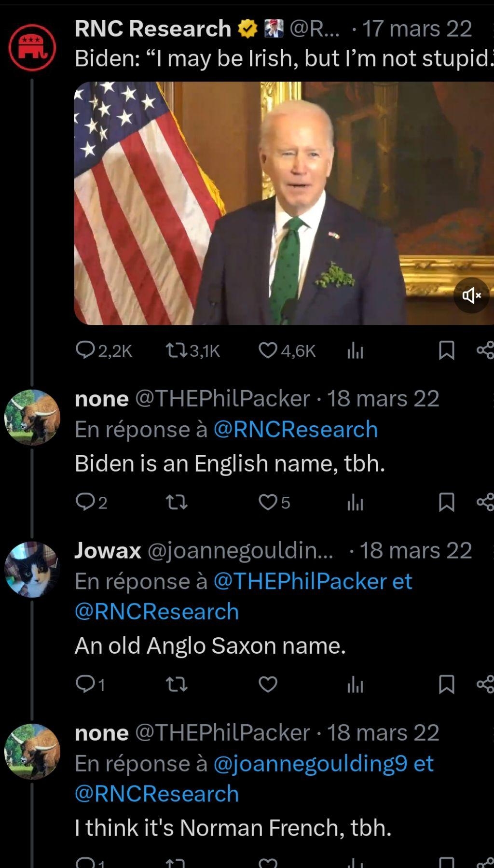View analytics for RNC Research's tweet
Image resolution: width=494 pixels, height=868 pixels.
[355, 351]
